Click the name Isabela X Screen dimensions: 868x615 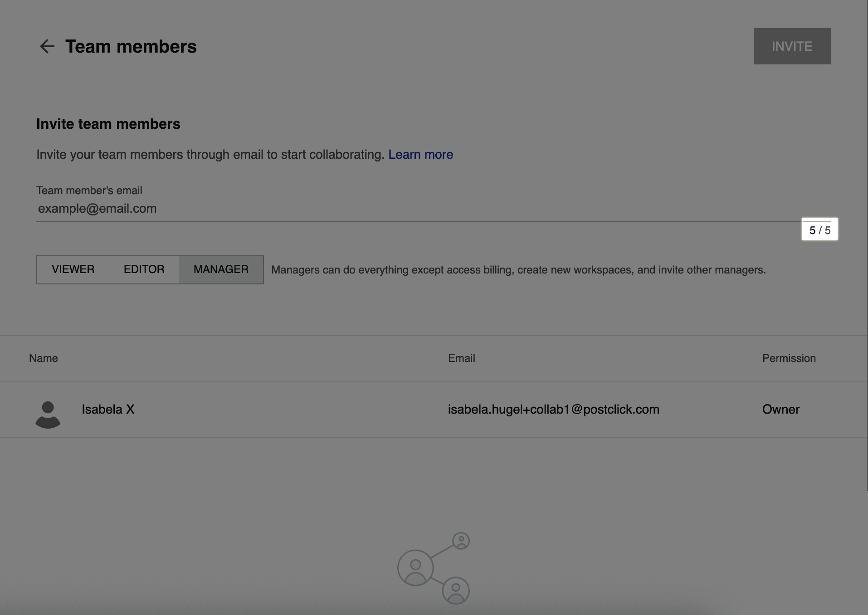(x=108, y=410)
